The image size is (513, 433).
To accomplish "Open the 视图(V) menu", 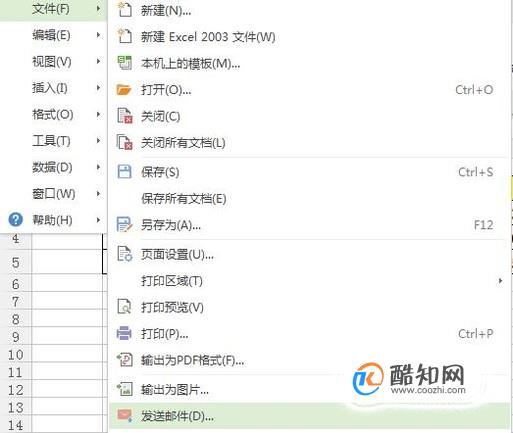I will point(53,61).
